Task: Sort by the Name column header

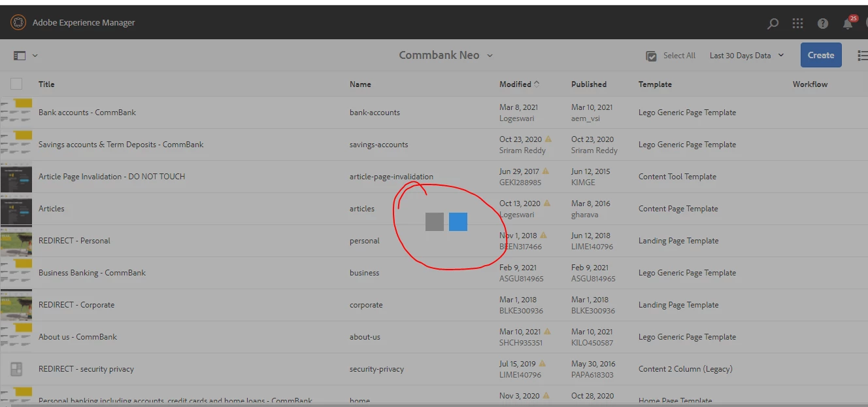Action: coord(360,84)
